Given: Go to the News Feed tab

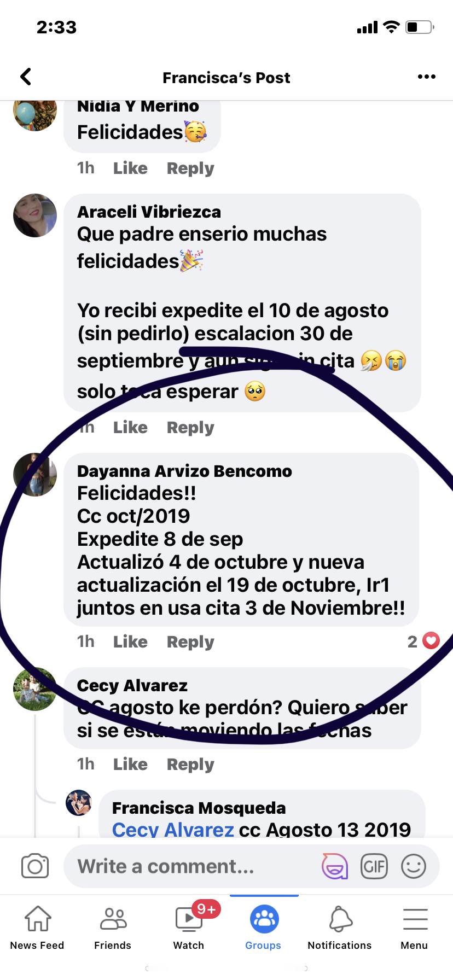Looking at the screenshot, I should (37, 927).
